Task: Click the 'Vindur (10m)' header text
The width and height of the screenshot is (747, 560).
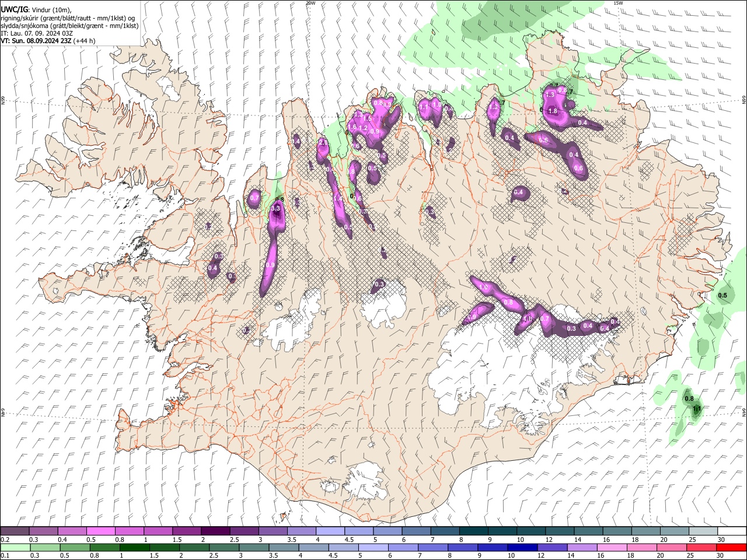Action: pos(51,10)
